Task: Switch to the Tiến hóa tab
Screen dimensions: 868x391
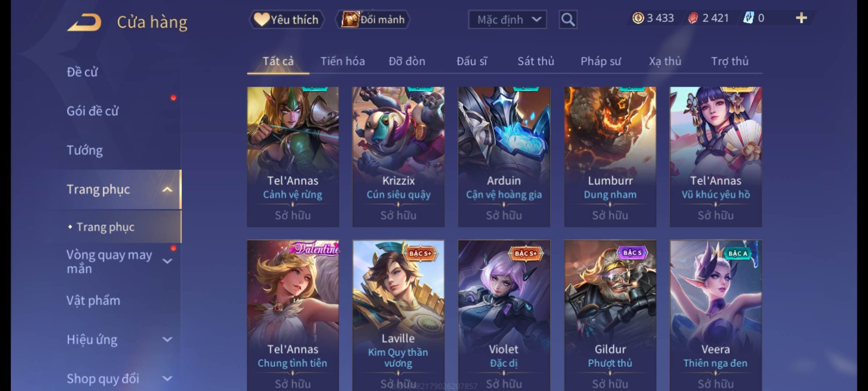Action: click(342, 61)
